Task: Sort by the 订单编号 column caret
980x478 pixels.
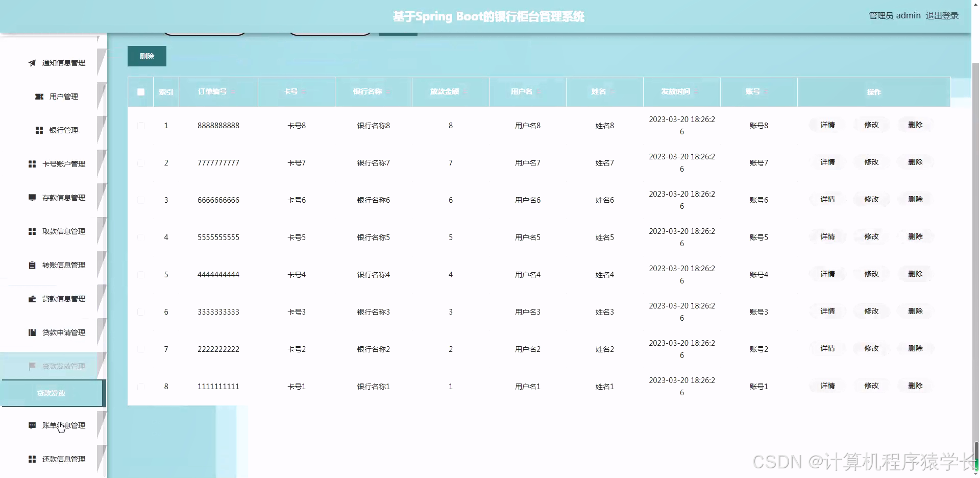Action: tap(233, 92)
